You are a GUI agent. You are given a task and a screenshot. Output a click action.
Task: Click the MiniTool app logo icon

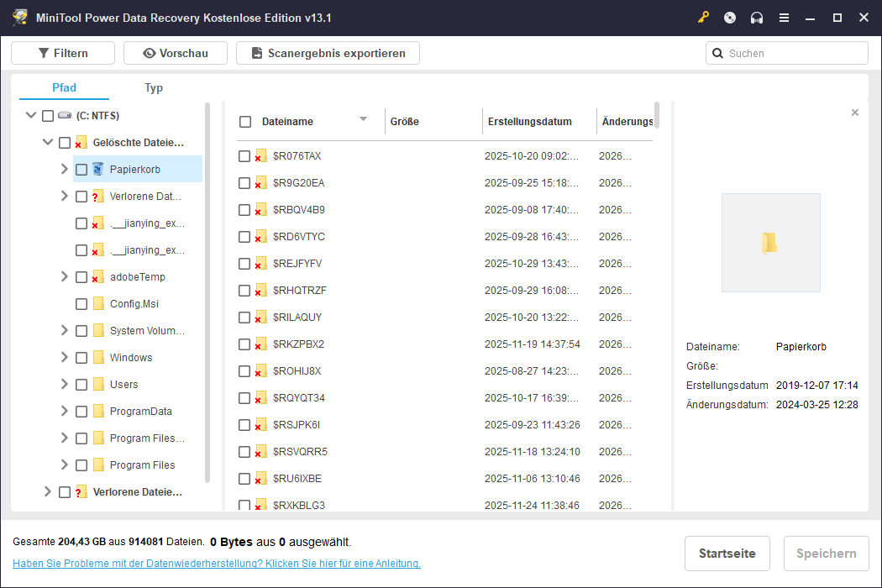coord(20,18)
